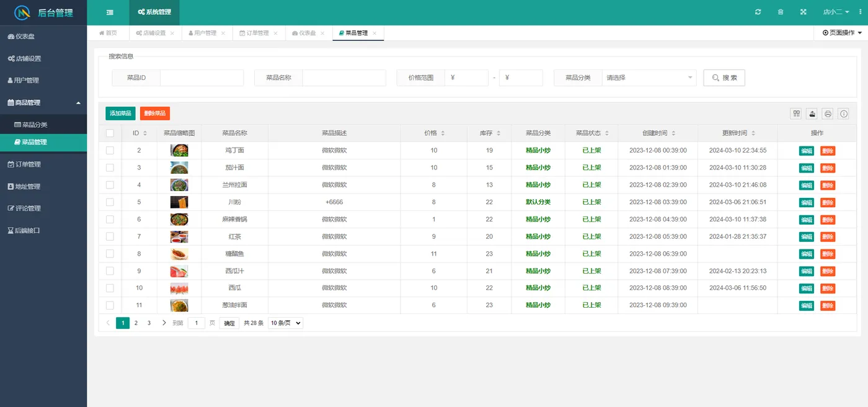Go to page 2 of the table
Screen dimensions: 868x407
pyautogui.click(x=136, y=323)
